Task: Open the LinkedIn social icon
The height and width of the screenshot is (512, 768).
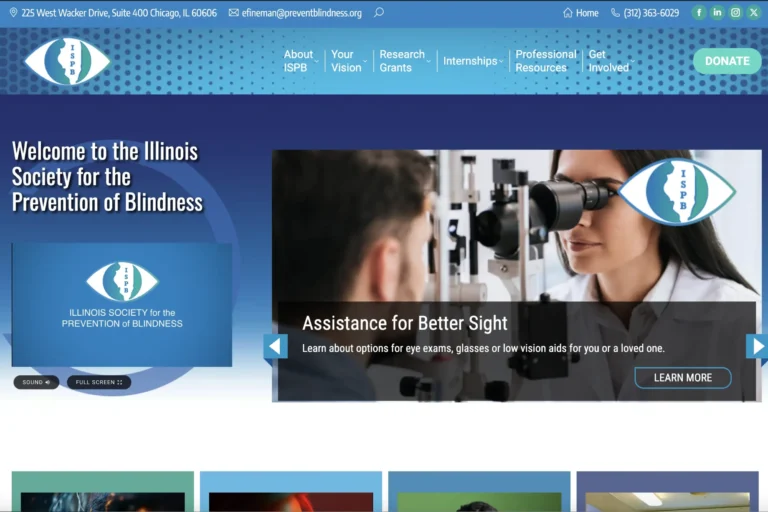Action: [717, 13]
